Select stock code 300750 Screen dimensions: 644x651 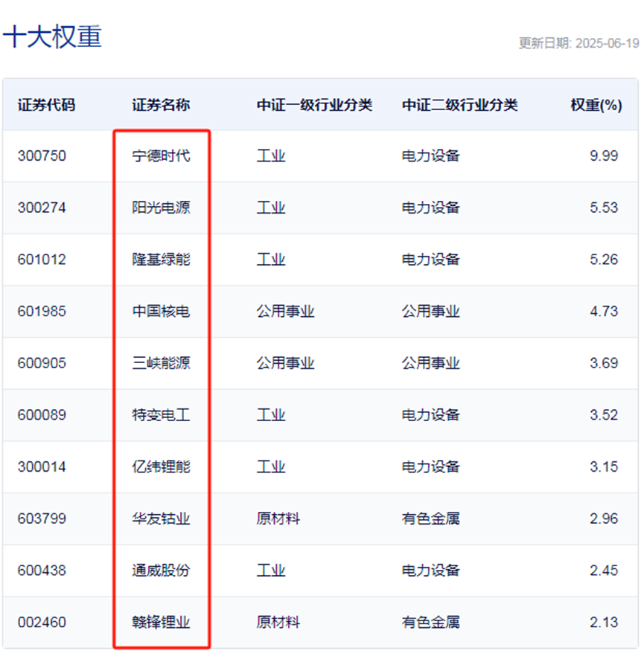[42, 155]
